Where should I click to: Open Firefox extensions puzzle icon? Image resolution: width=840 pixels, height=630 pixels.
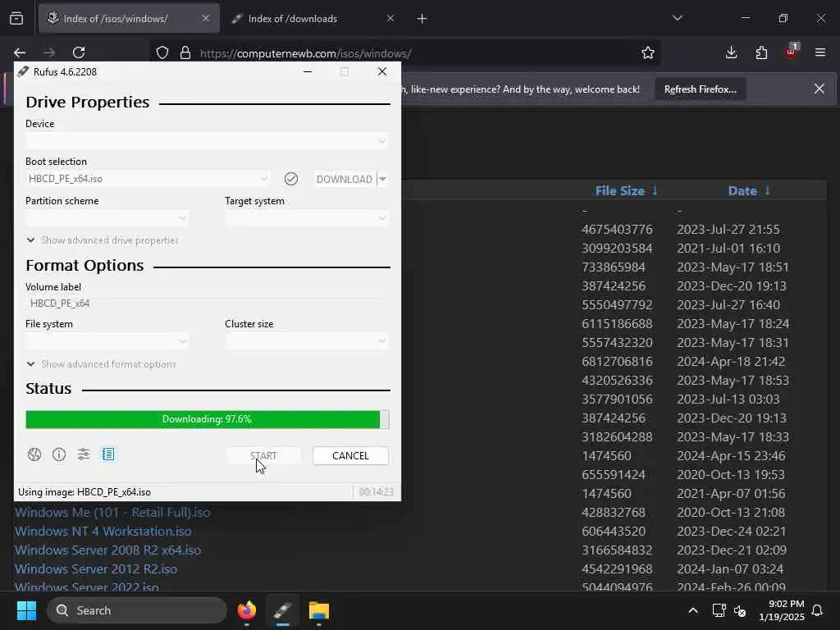pos(761,52)
